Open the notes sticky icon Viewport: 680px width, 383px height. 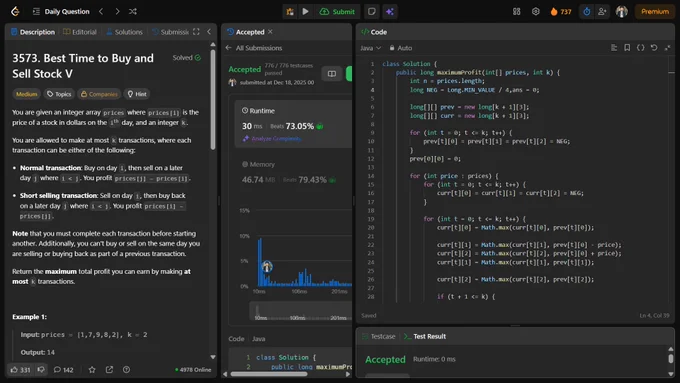coord(372,12)
